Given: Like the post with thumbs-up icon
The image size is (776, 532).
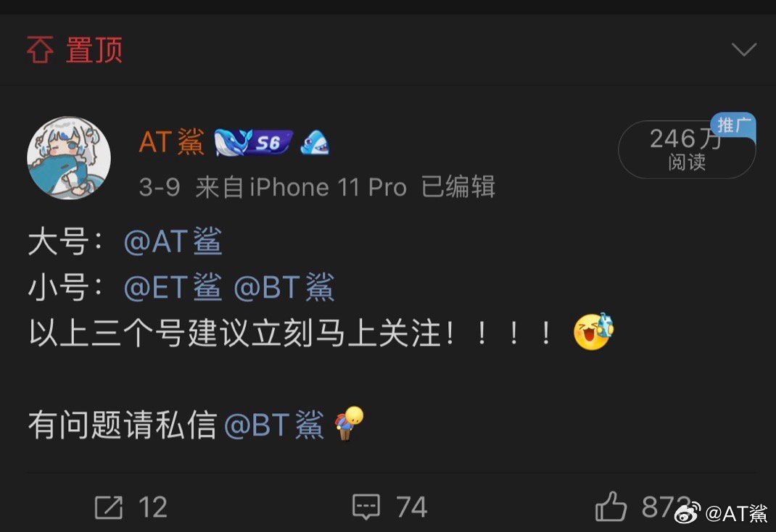Looking at the screenshot, I should coord(611,507).
